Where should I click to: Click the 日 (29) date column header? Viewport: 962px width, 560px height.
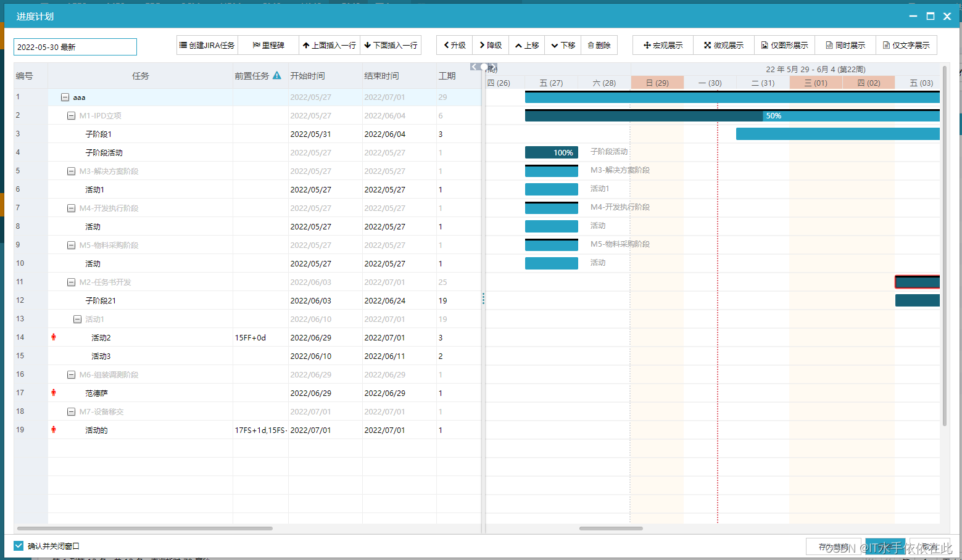coord(657,83)
